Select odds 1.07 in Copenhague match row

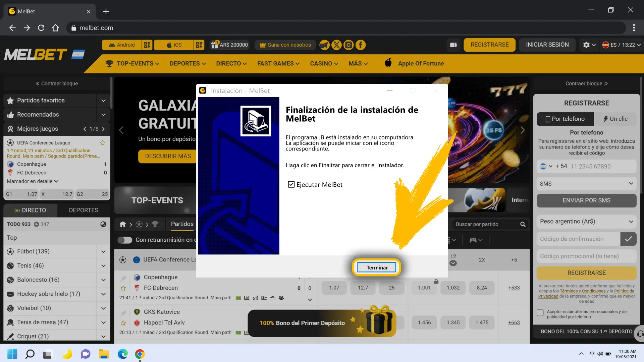334,288
